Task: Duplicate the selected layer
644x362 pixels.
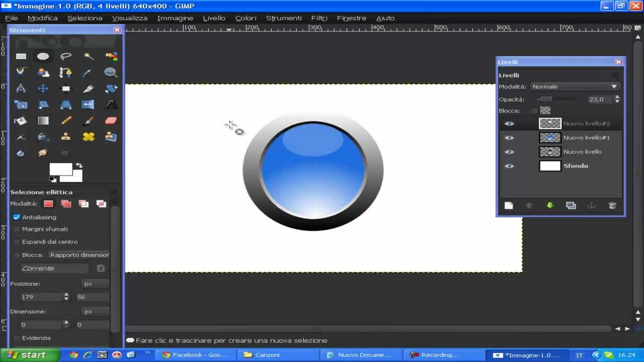Action: coord(571,206)
